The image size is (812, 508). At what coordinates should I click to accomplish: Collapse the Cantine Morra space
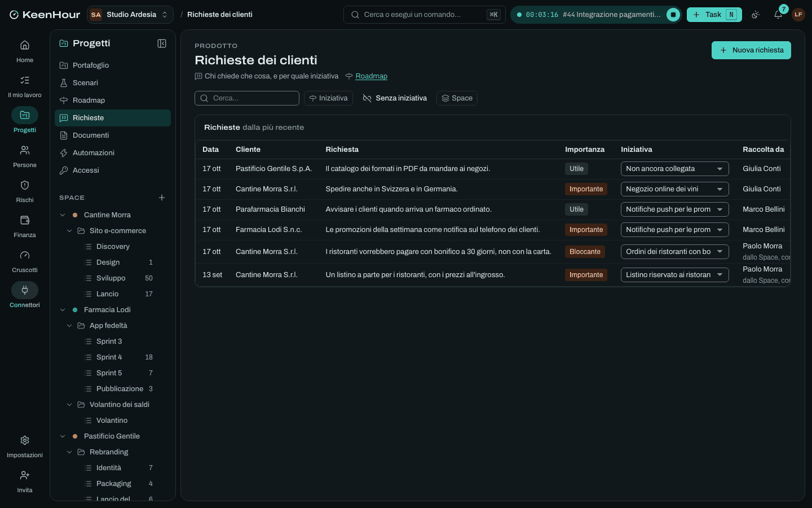click(63, 215)
